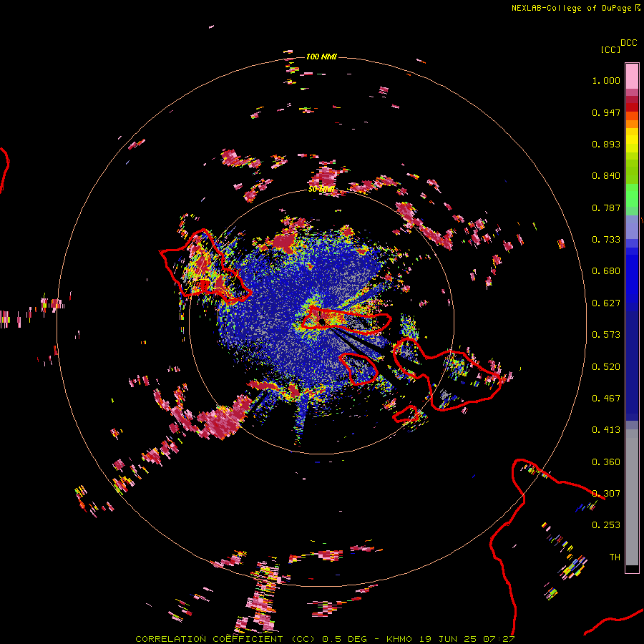Select the 0.413 legend value
Image resolution: width=644 pixels, height=644 pixels.
[606, 430]
